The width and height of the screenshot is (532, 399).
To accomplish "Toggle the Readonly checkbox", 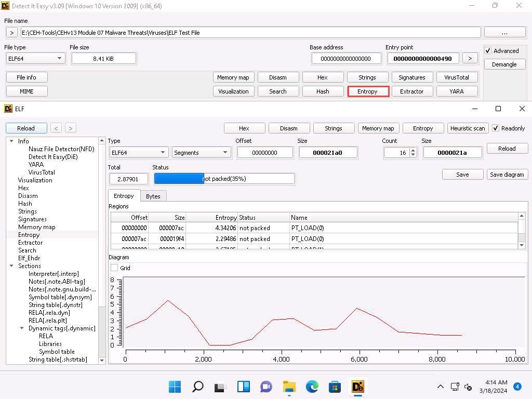I will tap(496, 128).
